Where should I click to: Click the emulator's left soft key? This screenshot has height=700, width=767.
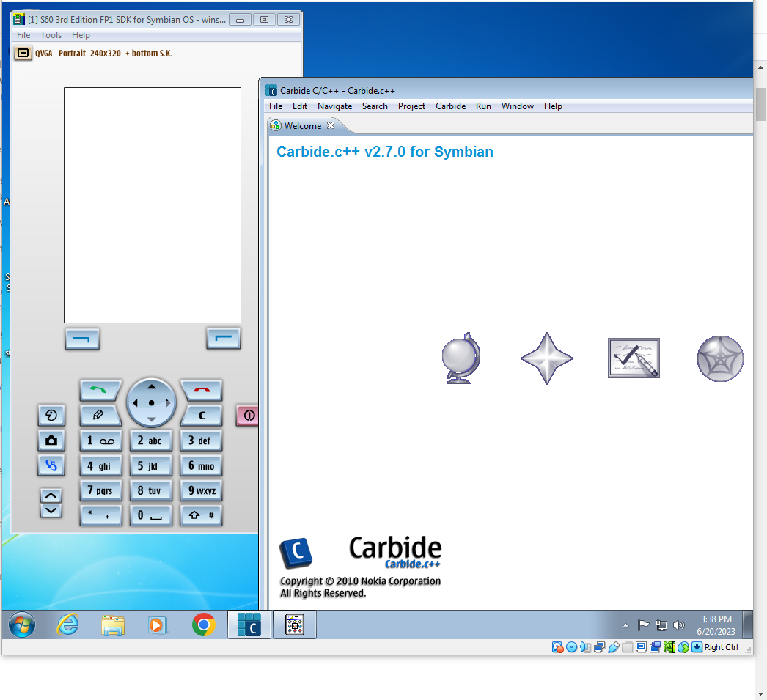pyautogui.click(x=82, y=339)
